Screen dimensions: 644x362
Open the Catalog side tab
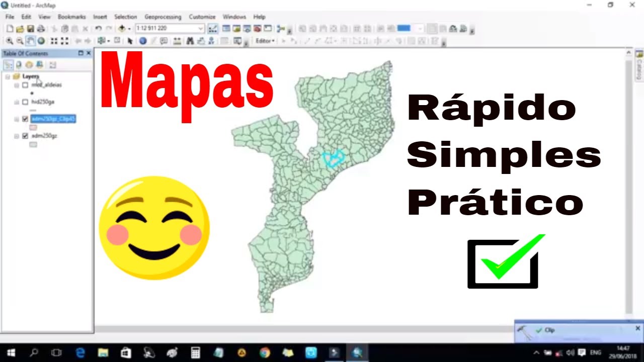coord(639,66)
